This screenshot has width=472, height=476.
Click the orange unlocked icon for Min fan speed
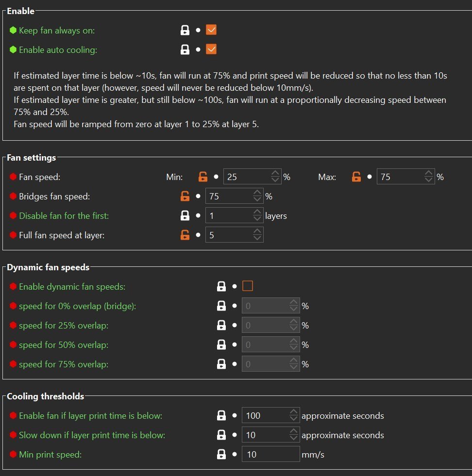[203, 177]
